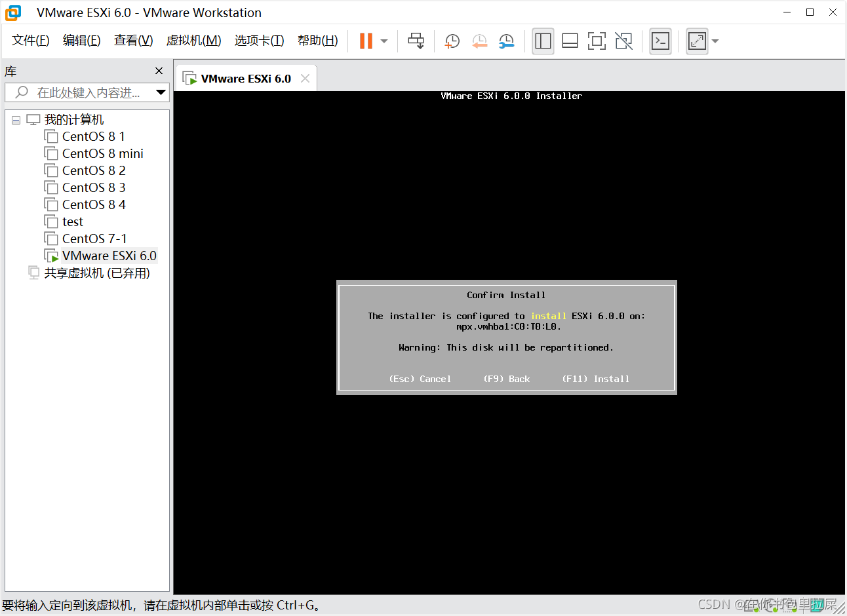The width and height of the screenshot is (847, 616).
Task: Click (F11) Install in the installer dialog
Action: pos(596,379)
